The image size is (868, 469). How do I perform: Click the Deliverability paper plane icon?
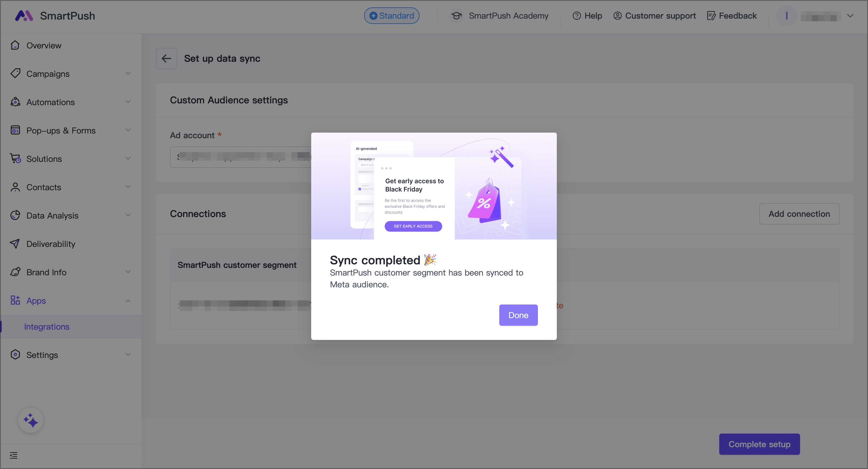pyautogui.click(x=15, y=243)
